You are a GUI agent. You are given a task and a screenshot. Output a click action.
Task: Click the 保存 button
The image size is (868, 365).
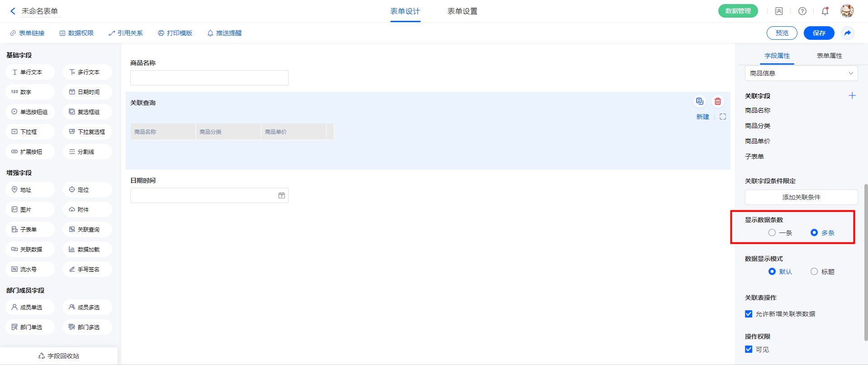click(819, 33)
